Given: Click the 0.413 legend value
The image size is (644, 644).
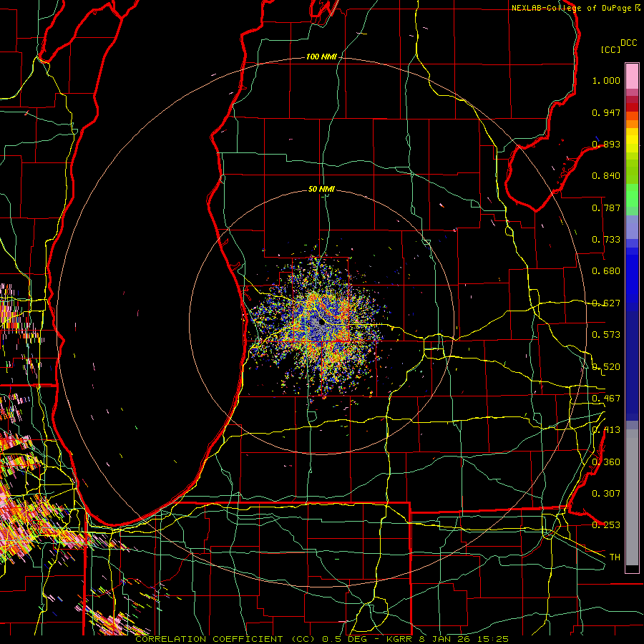Looking at the screenshot, I should click(606, 430).
